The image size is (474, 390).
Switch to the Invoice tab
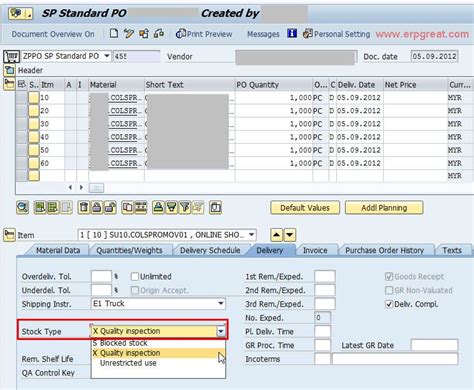click(x=315, y=250)
